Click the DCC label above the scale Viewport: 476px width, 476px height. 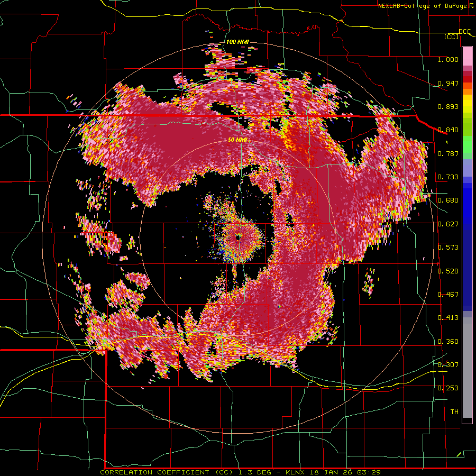pos(464,32)
